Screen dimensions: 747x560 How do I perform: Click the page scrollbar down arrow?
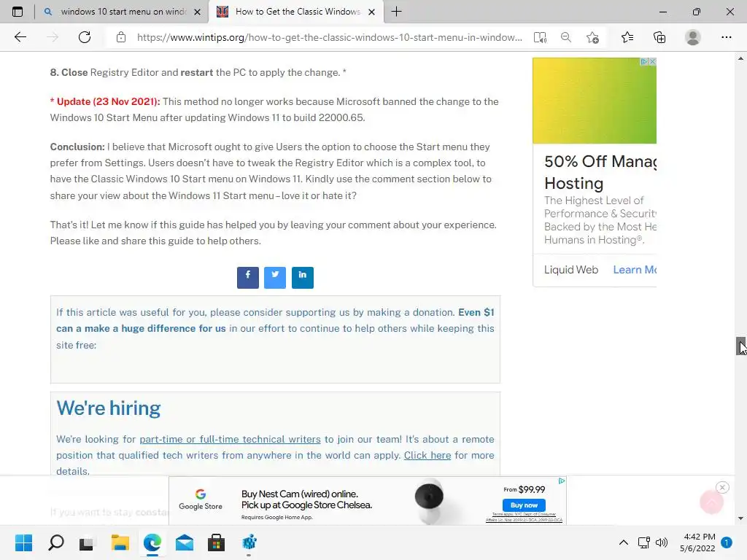coord(740,518)
